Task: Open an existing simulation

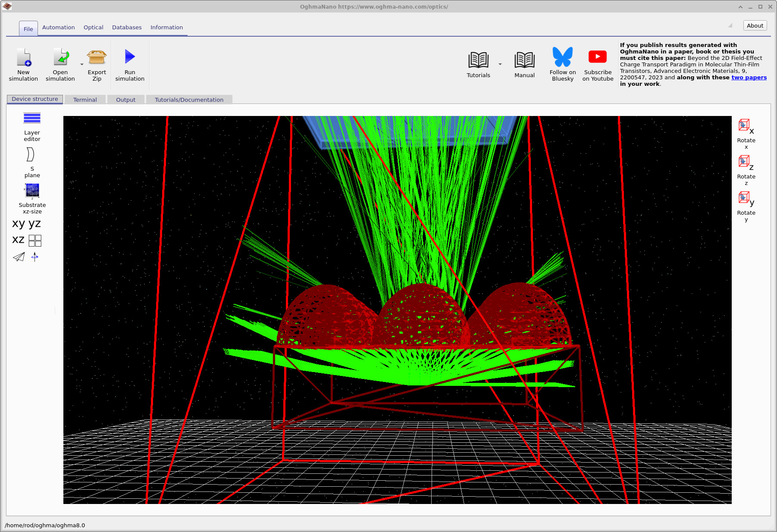Action: [x=60, y=64]
